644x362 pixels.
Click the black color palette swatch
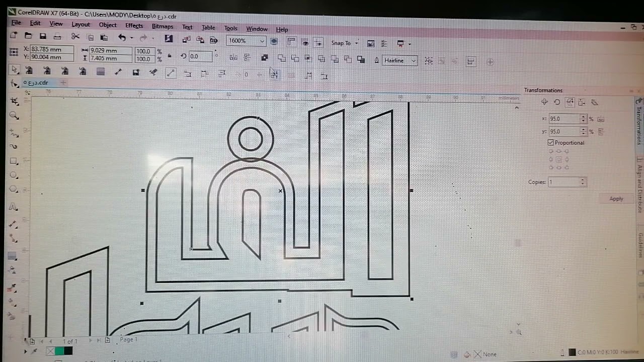point(68,351)
